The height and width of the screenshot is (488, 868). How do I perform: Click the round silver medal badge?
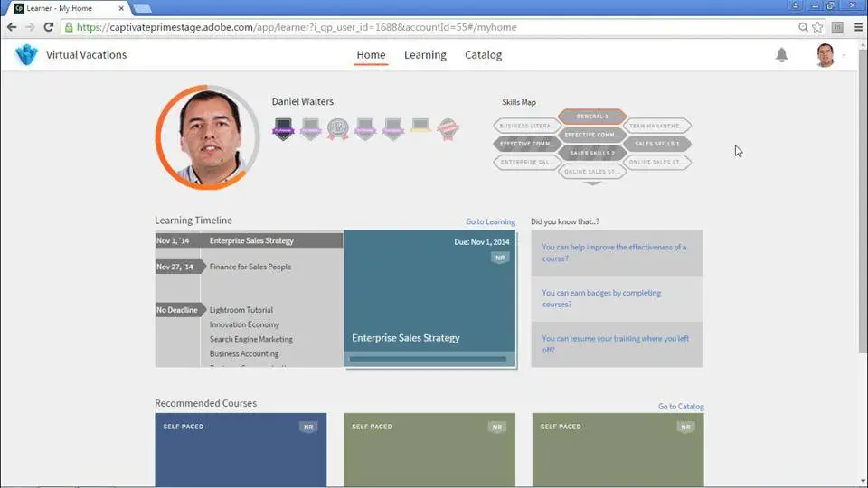[x=337, y=129]
